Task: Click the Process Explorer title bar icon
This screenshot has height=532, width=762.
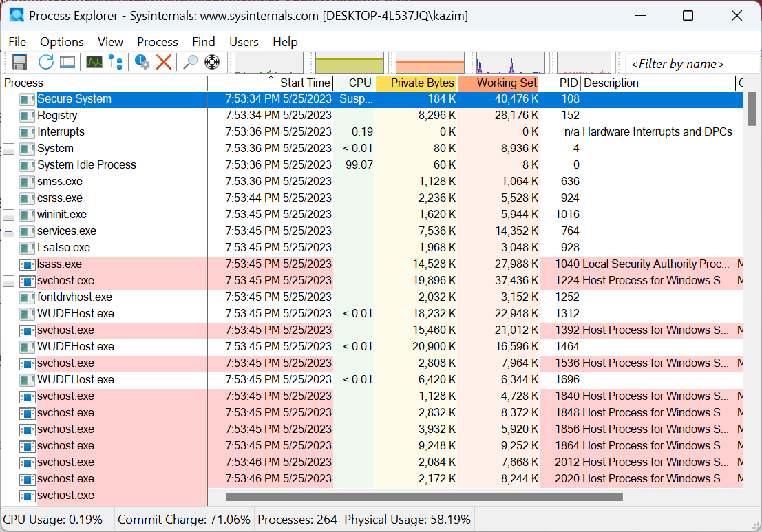Action: click(17, 15)
